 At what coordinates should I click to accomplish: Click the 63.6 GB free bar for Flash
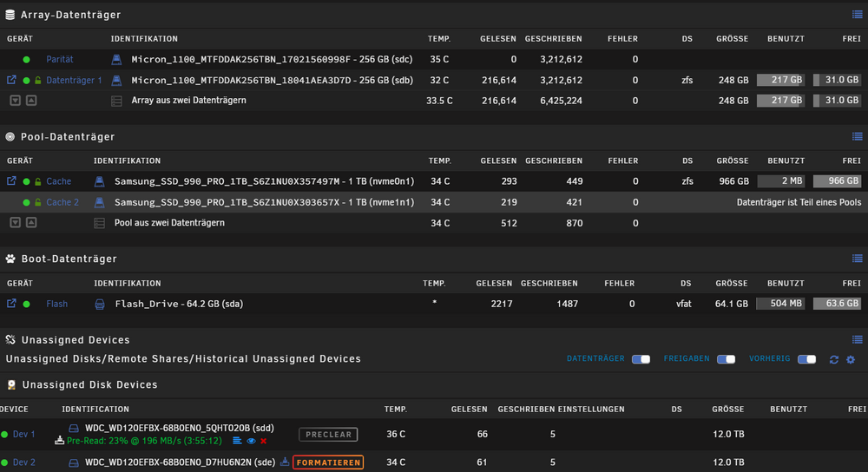(x=837, y=303)
